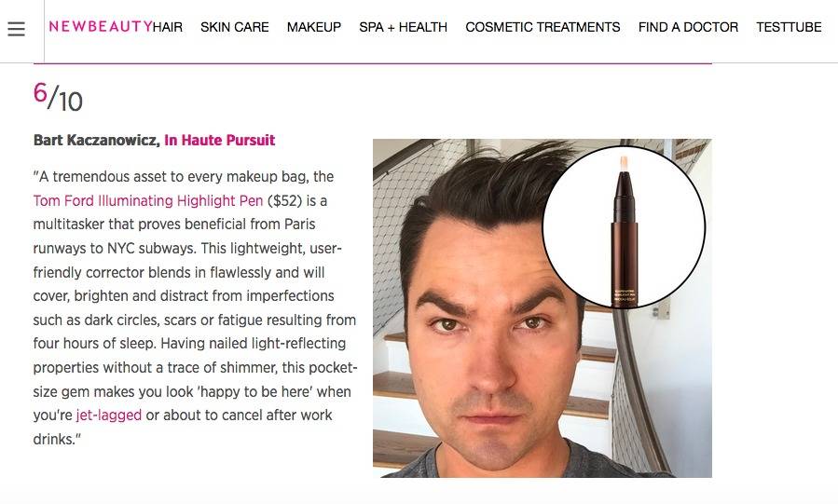Screen dimensions: 838x504
Task: Click the Bart Kaczanowicz author name
Action: tap(97, 140)
